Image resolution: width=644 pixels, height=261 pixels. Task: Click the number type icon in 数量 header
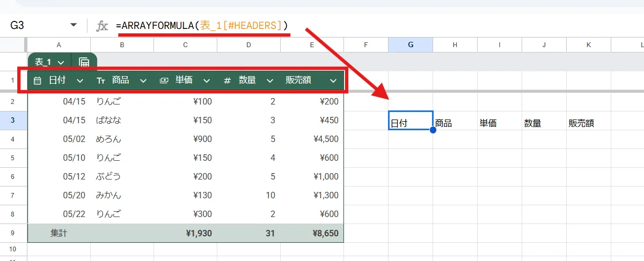pyautogui.click(x=228, y=80)
